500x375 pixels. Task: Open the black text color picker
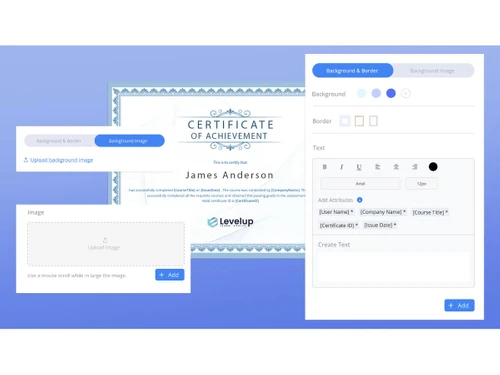pyautogui.click(x=433, y=167)
